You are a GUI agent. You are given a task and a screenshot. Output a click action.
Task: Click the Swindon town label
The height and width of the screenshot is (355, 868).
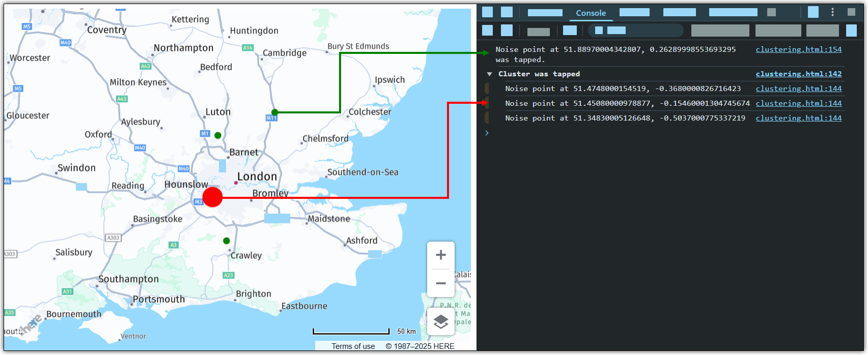pos(76,168)
